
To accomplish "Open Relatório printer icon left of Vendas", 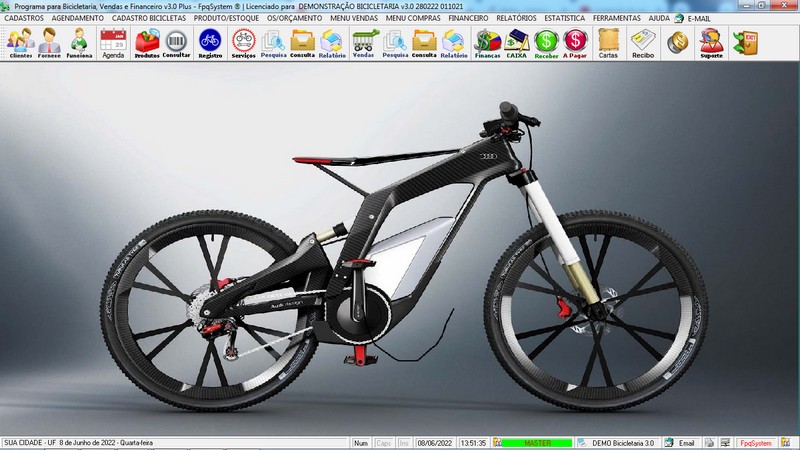I will 332,43.
